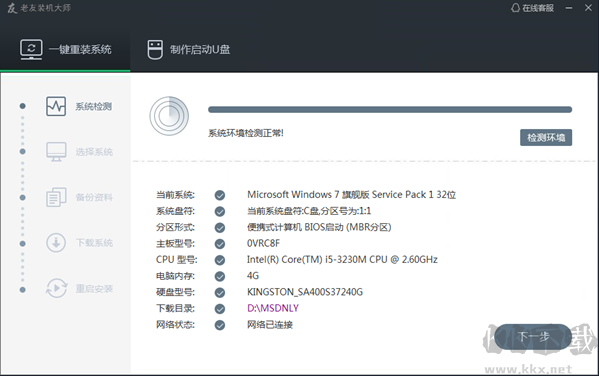Click the checkmark next to 网络状态
This screenshot has height=376, width=599.
coord(220,325)
